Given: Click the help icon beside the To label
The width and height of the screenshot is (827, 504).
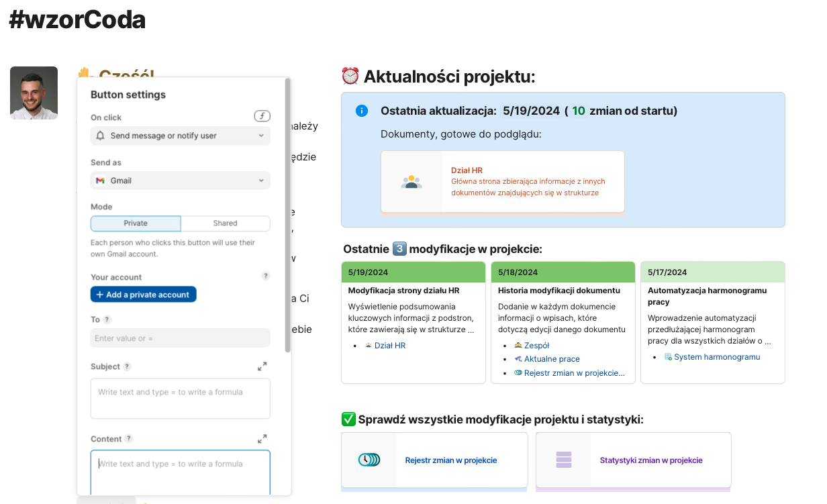Looking at the screenshot, I should pos(107,320).
